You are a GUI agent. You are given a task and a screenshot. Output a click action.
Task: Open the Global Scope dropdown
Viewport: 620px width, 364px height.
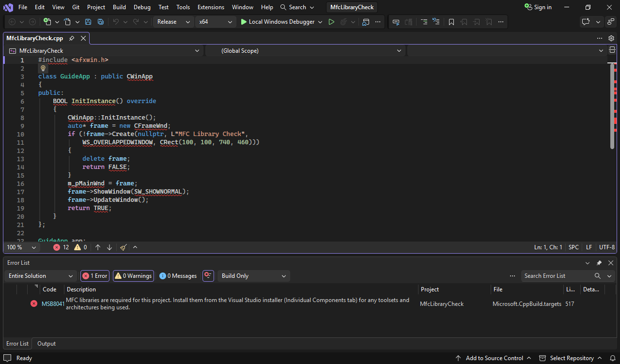306,50
